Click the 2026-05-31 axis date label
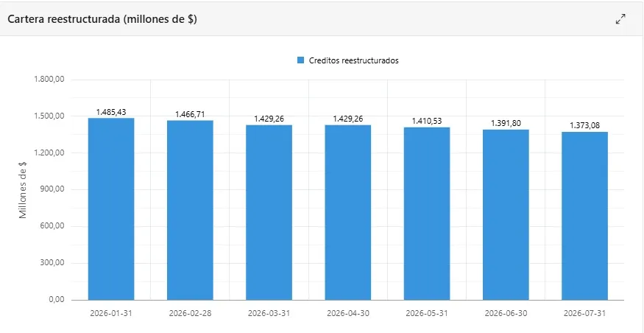644x333 pixels. click(427, 313)
